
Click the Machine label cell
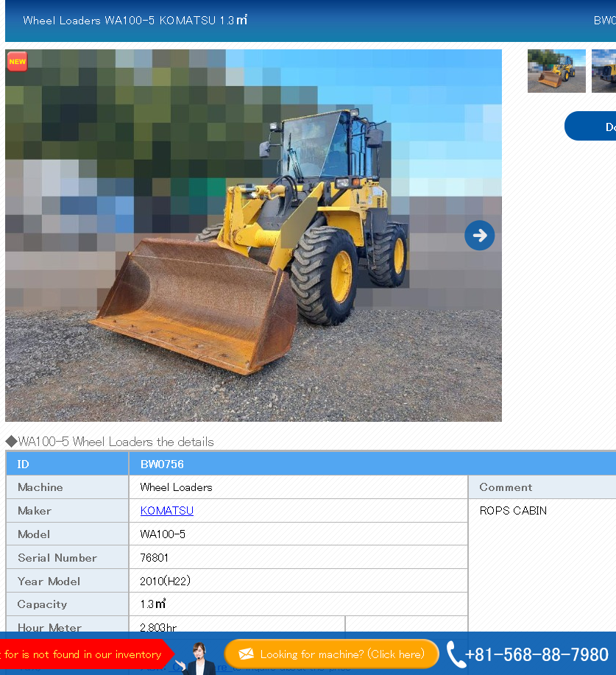tap(68, 487)
